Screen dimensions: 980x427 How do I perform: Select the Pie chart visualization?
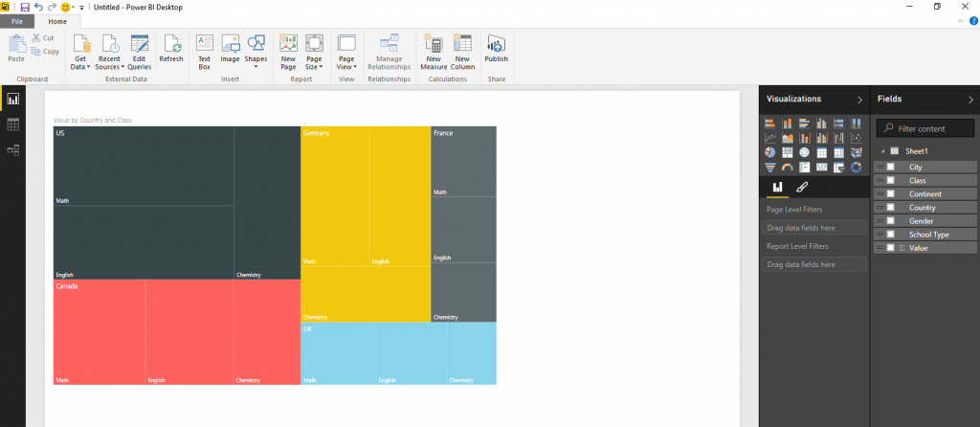(x=770, y=152)
